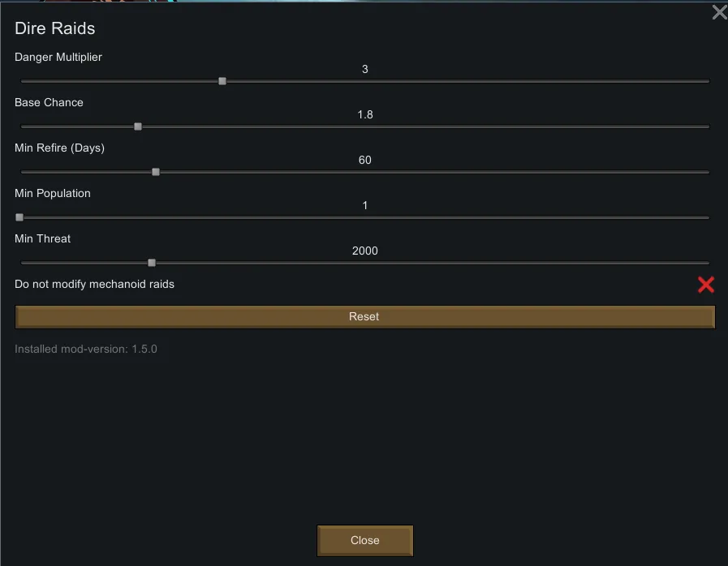Click the Min Threat label
This screenshot has width=728, height=566.
pos(42,239)
